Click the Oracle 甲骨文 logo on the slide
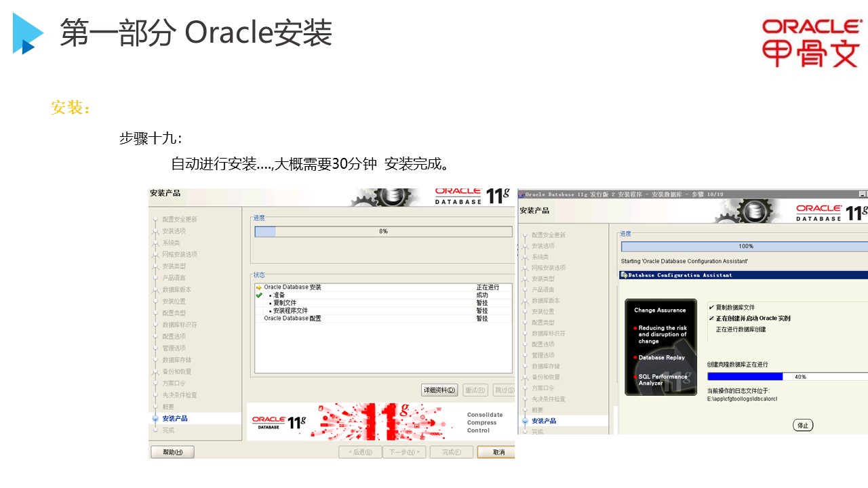Viewport: 868px width, 488px height. (811, 42)
